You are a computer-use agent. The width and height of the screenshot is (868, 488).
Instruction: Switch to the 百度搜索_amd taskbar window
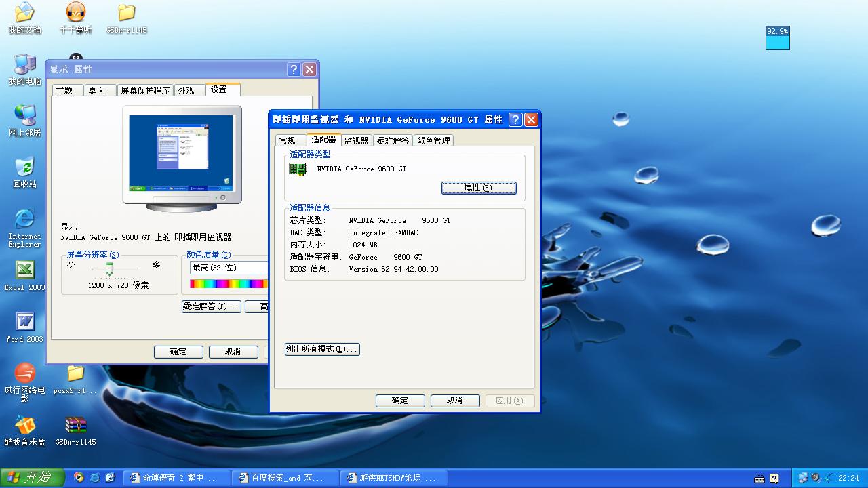click(285, 478)
